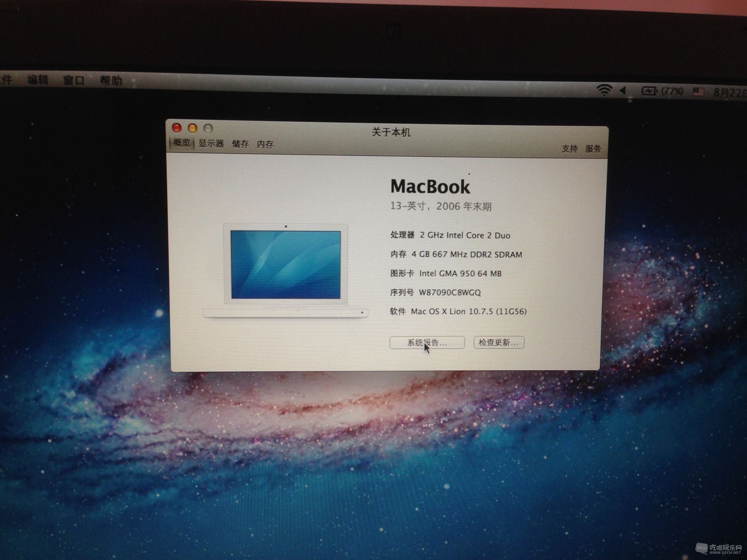Open the 窗口 menu

(74, 80)
